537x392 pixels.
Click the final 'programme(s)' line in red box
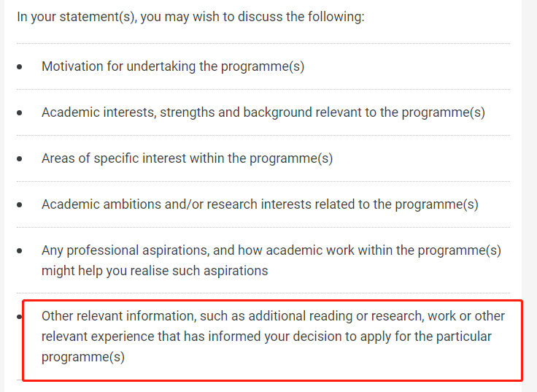coord(83,357)
